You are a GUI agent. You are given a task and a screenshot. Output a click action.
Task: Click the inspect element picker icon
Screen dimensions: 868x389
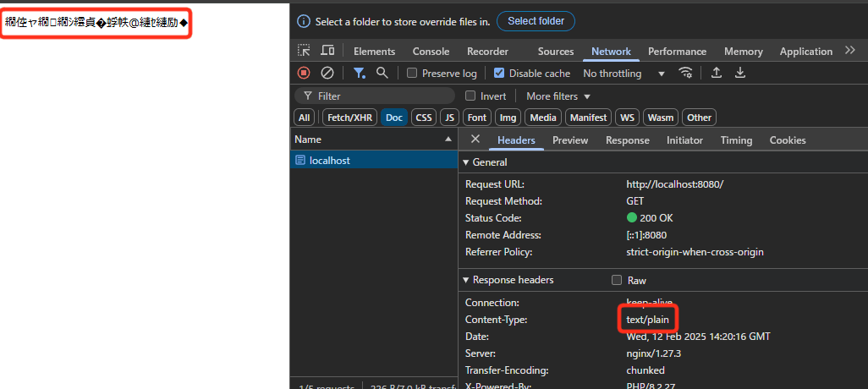tap(304, 51)
